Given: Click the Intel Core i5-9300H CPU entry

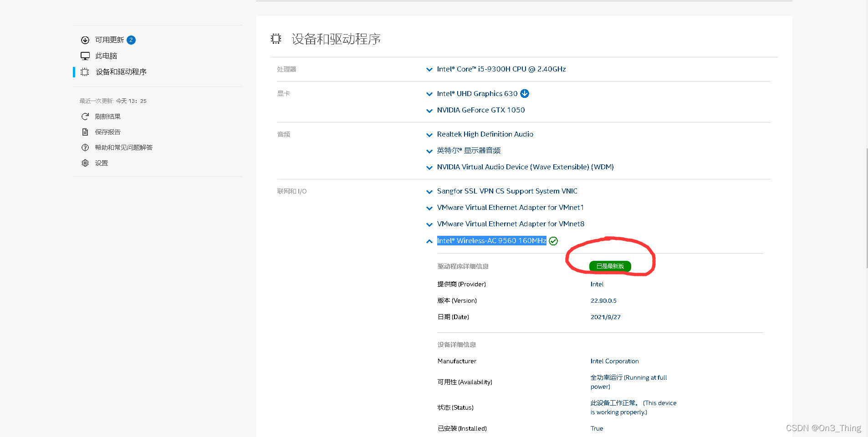Looking at the screenshot, I should pyautogui.click(x=501, y=69).
